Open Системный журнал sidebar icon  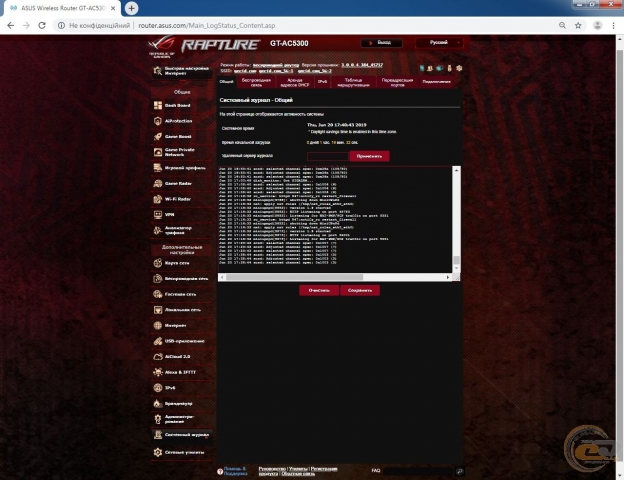[x=158, y=435]
